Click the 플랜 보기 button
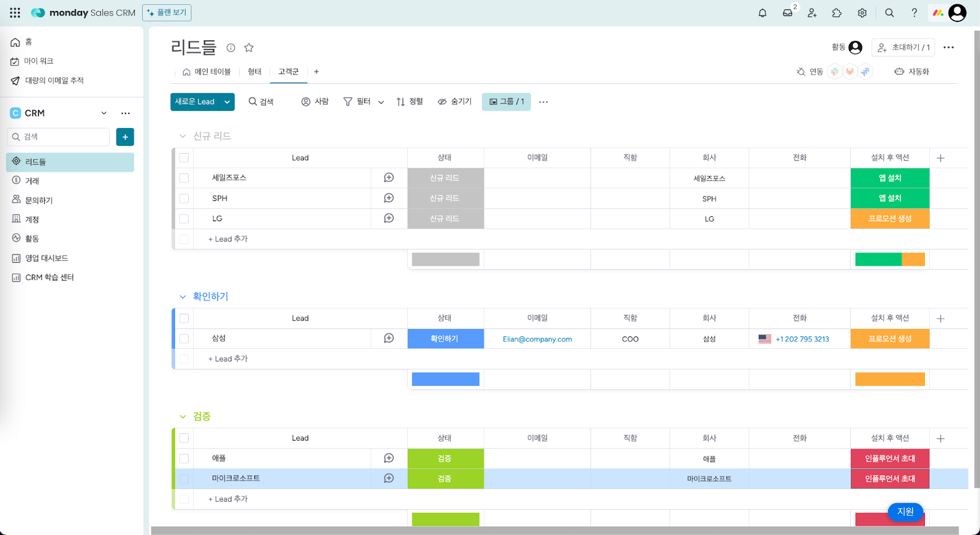Viewport: 980px width, 535px height. 167,13
